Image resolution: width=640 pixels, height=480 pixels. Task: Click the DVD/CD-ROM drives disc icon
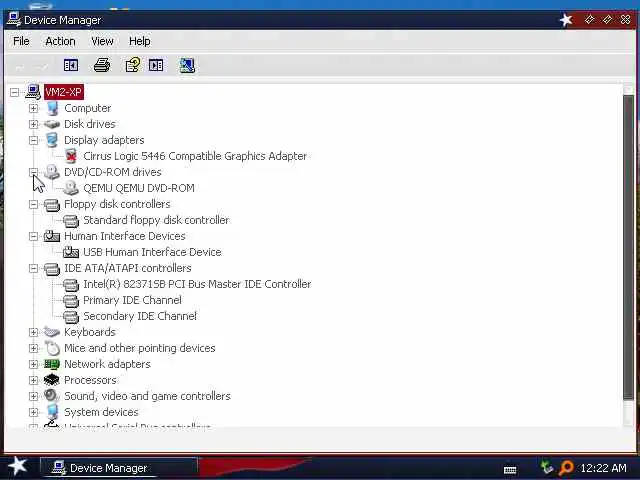click(52, 172)
